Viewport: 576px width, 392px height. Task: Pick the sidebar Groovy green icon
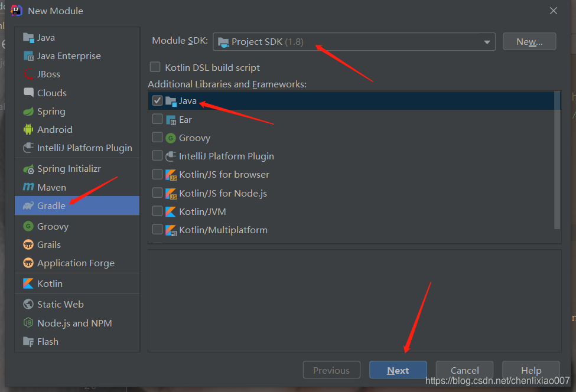point(28,226)
